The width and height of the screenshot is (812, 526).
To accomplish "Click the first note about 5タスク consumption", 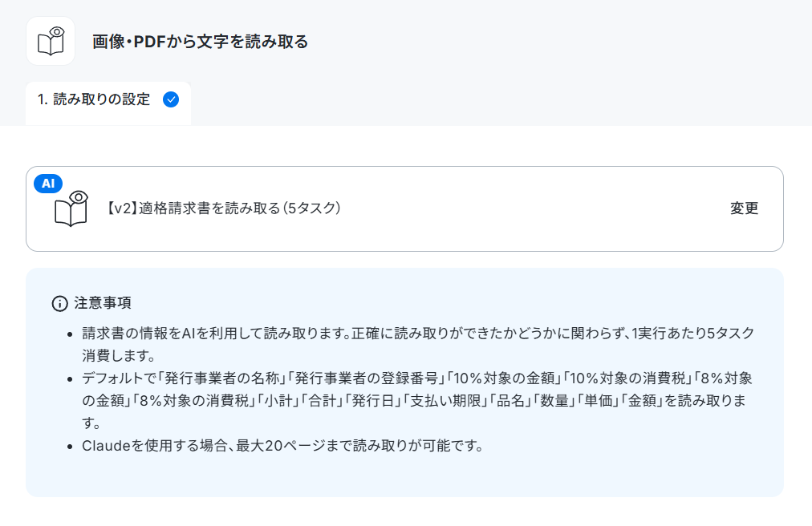I will point(418,344).
